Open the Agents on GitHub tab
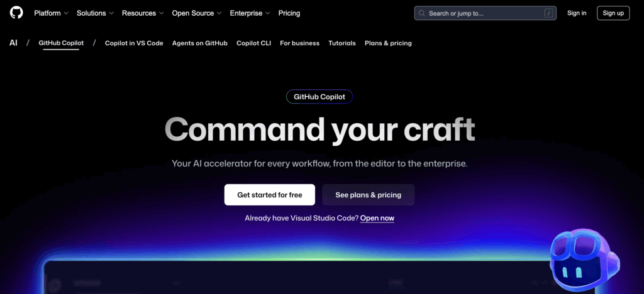Image resolution: width=644 pixels, height=294 pixels. (200, 43)
